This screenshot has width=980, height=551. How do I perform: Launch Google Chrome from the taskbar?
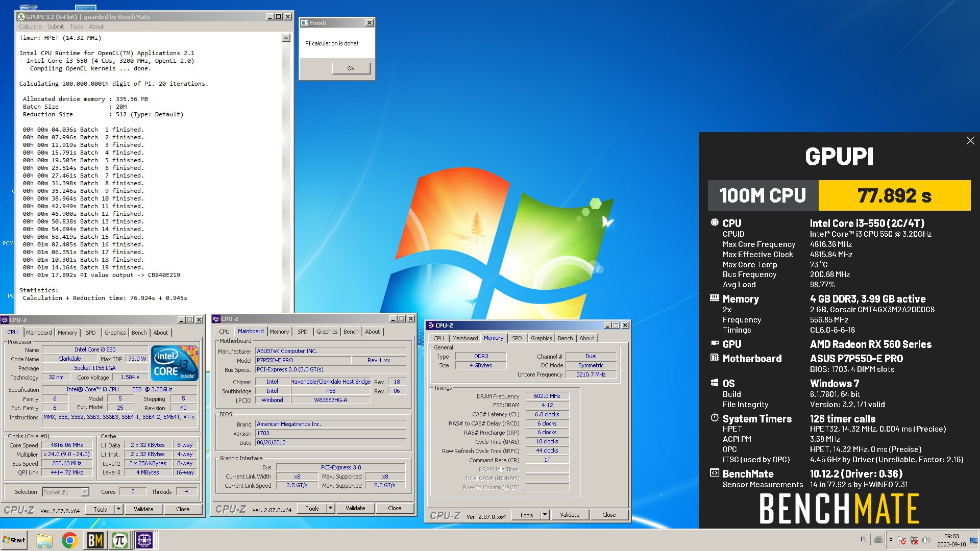[x=69, y=540]
